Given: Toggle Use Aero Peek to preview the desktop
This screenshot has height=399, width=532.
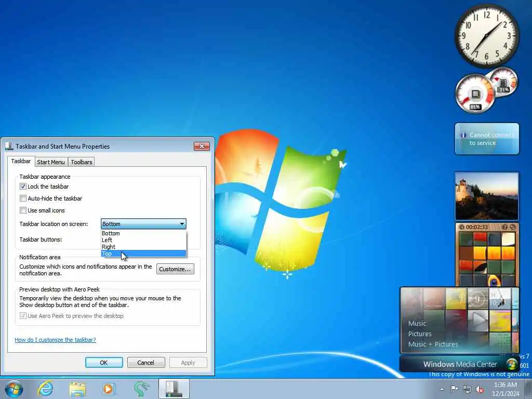Looking at the screenshot, I should coord(23,316).
